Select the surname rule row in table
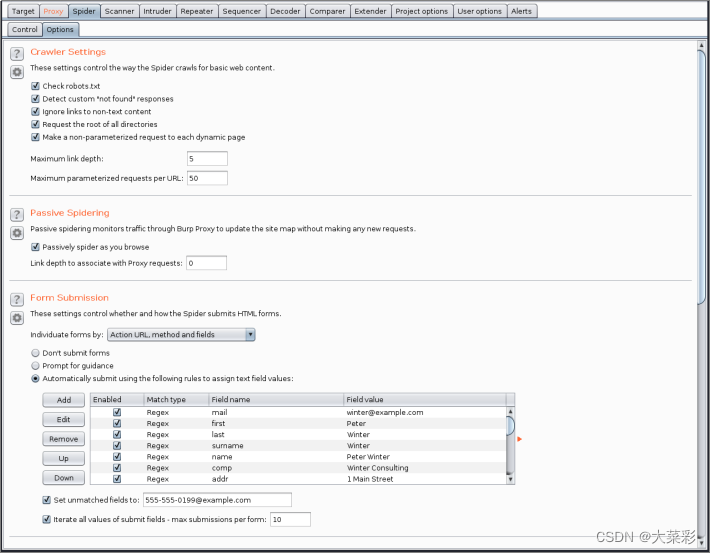The image size is (711, 554). click(x=300, y=446)
